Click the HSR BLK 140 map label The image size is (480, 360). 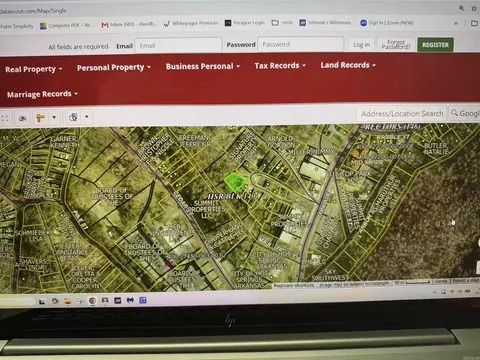[x=231, y=196]
